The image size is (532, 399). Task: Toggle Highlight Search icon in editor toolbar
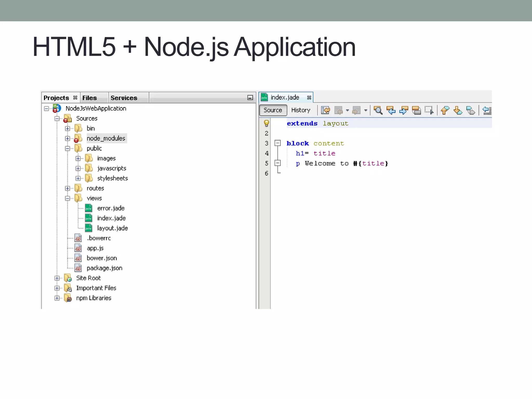coord(416,110)
